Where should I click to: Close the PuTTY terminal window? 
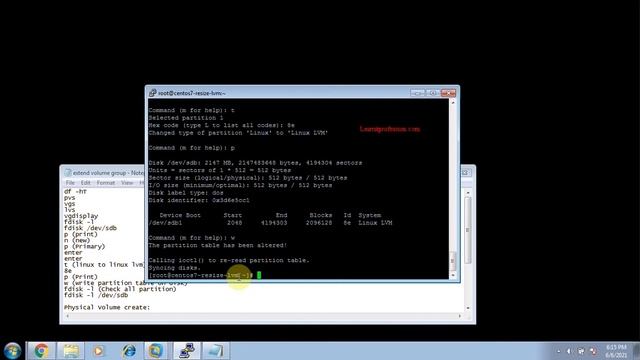(449, 93)
